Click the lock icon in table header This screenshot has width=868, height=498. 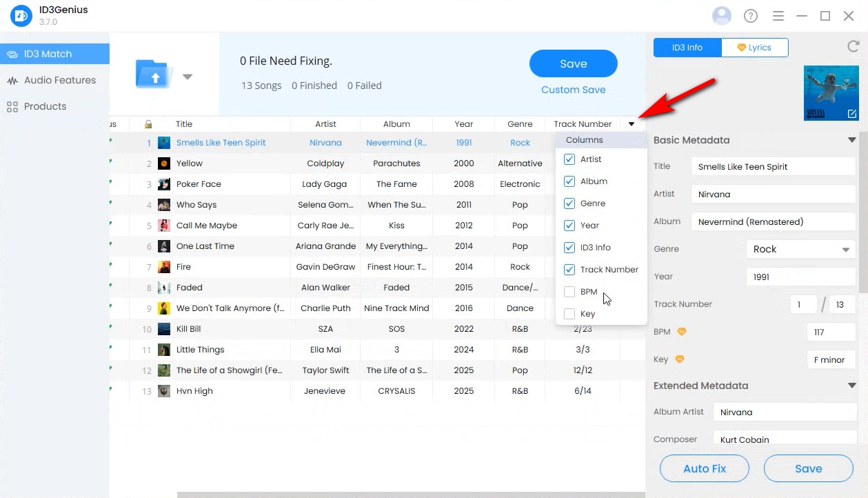coord(148,124)
